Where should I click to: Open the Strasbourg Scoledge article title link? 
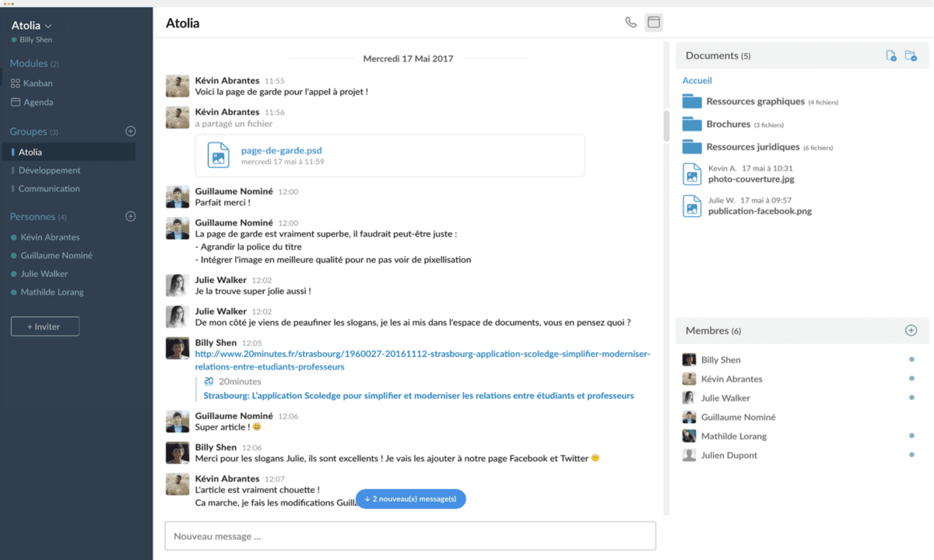[419, 395]
